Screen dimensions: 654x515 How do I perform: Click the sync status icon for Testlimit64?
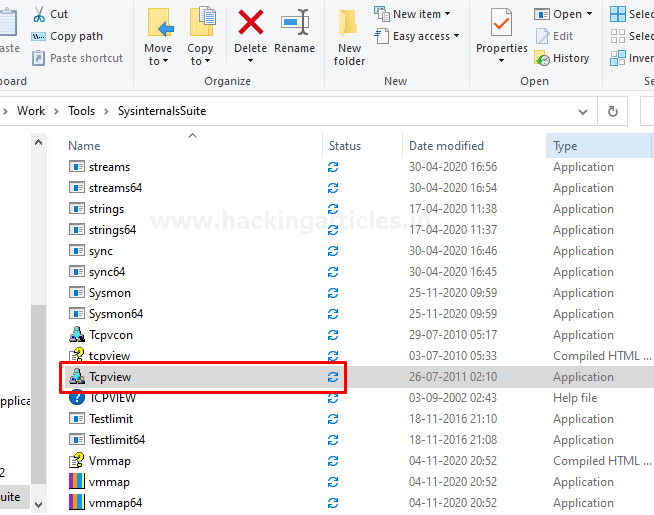[333, 440]
